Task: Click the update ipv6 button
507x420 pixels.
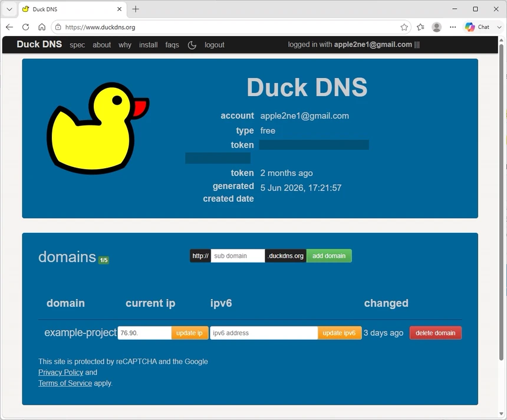Action: coord(339,333)
